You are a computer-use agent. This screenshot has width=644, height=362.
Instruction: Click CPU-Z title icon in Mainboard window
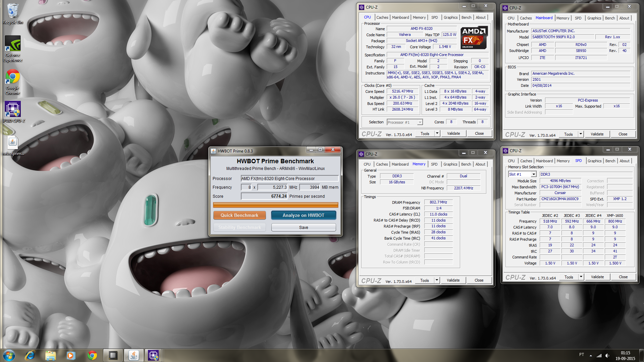click(x=505, y=8)
